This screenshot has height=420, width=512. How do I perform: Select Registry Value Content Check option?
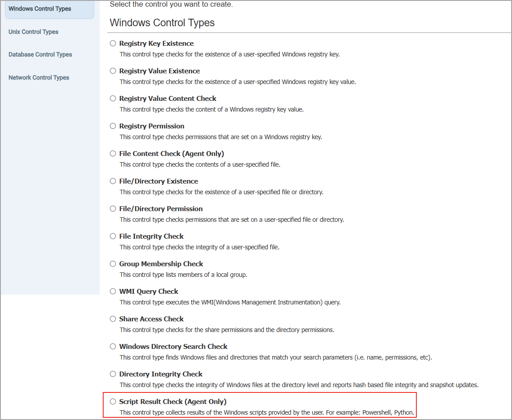pos(113,98)
